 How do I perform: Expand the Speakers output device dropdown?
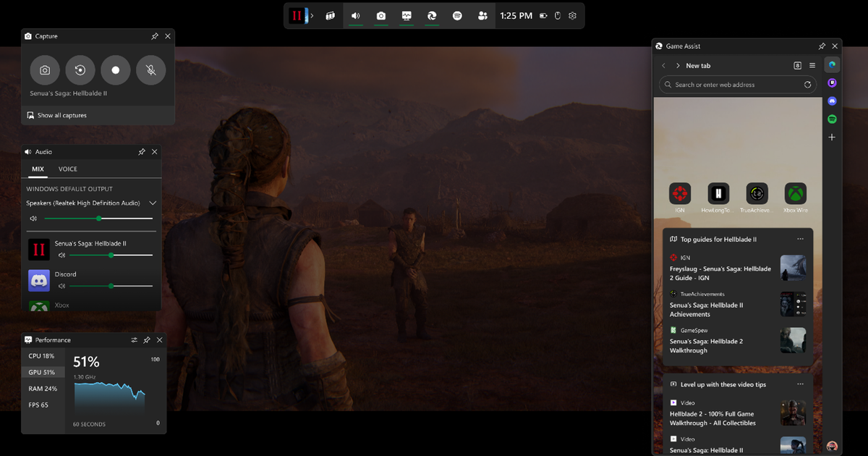point(153,203)
